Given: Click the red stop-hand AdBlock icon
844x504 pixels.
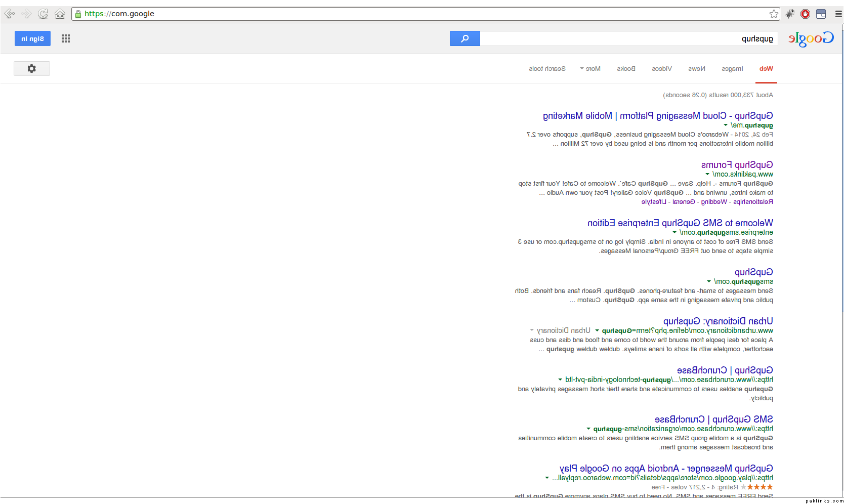Looking at the screenshot, I should [x=805, y=14].
